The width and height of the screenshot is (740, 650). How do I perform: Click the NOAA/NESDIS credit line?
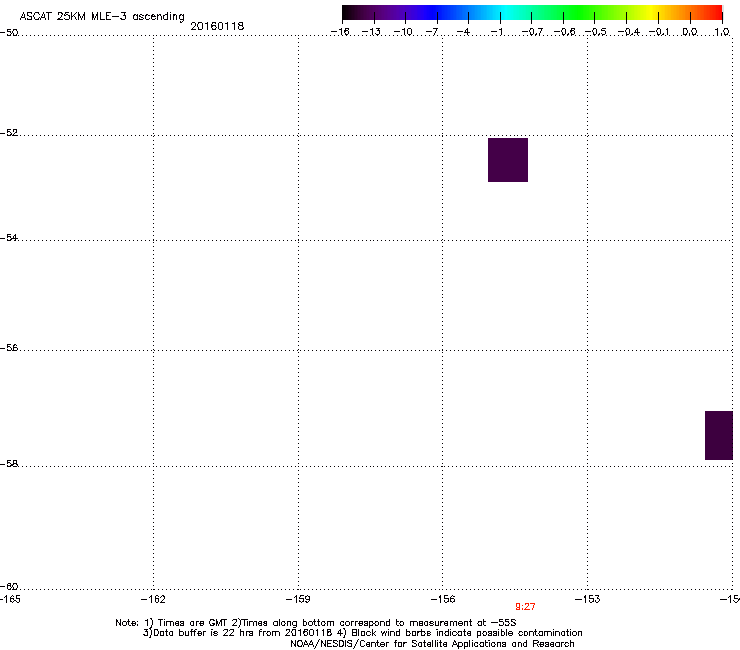[432, 644]
